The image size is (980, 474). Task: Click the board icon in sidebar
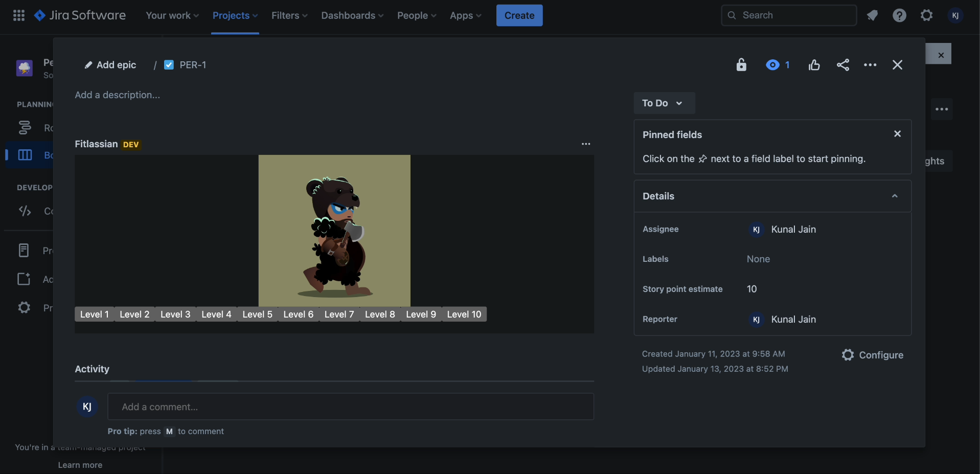click(x=25, y=155)
